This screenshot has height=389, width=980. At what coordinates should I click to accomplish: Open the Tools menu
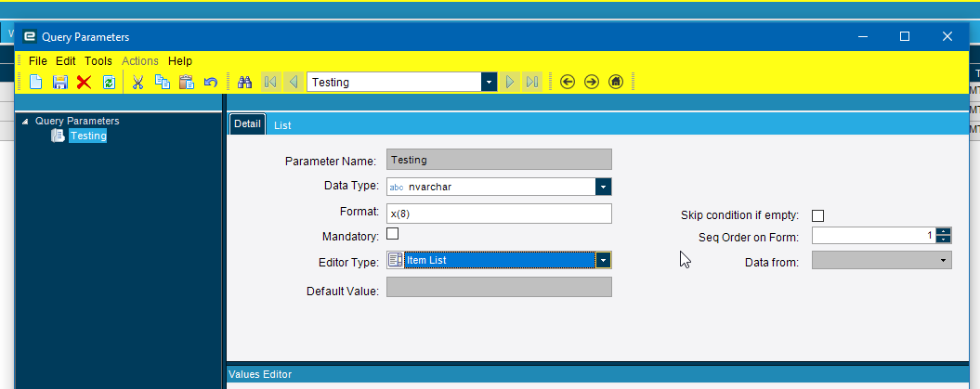tap(98, 61)
